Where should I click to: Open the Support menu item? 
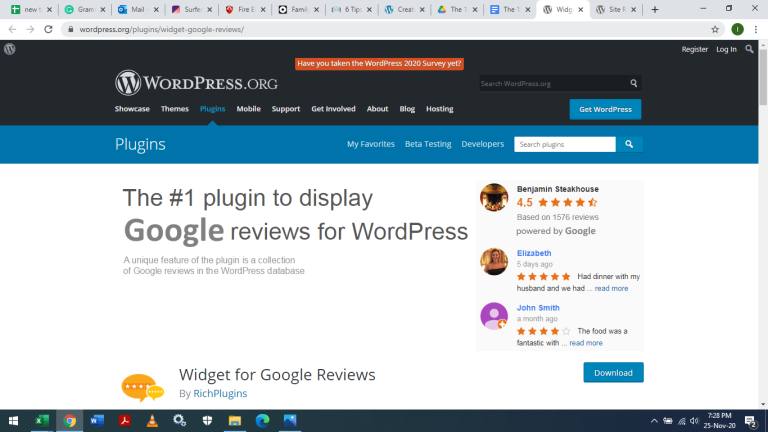coord(286,109)
